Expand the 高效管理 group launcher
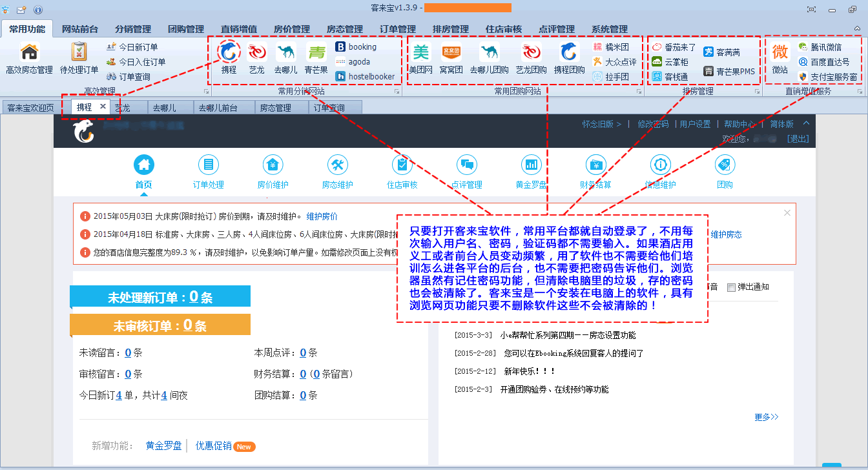Screen dimensions: 868x470 click(x=207, y=92)
